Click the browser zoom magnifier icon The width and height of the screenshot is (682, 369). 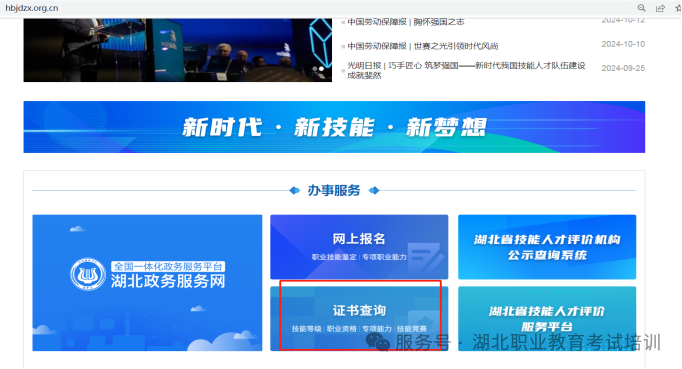(x=641, y=8)
